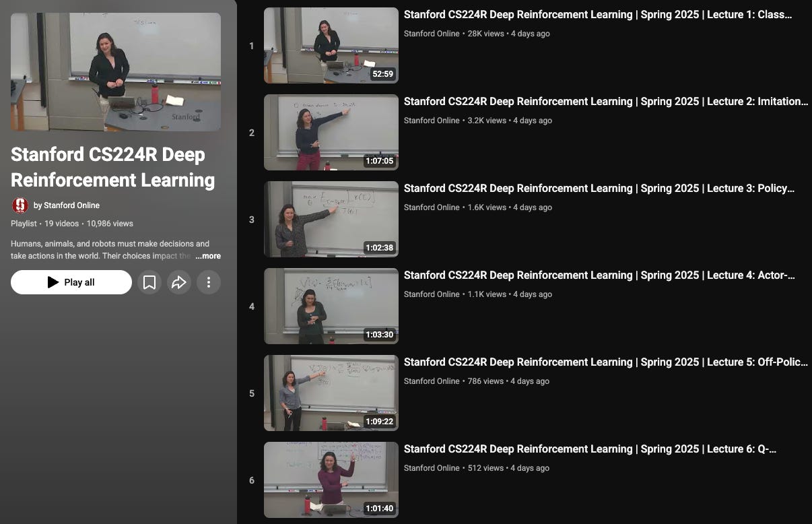The height and width of the screenshot is (524, 812).
Task: Click the '19 videos · 10,986 views' text
Action: point(89,224)
